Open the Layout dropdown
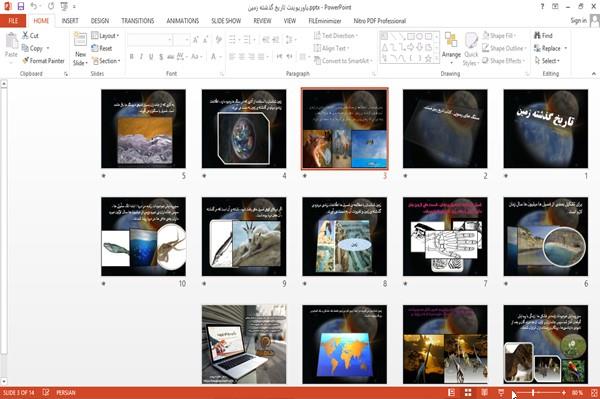This screenshot has width=600, height=399. tap(105, 36)
